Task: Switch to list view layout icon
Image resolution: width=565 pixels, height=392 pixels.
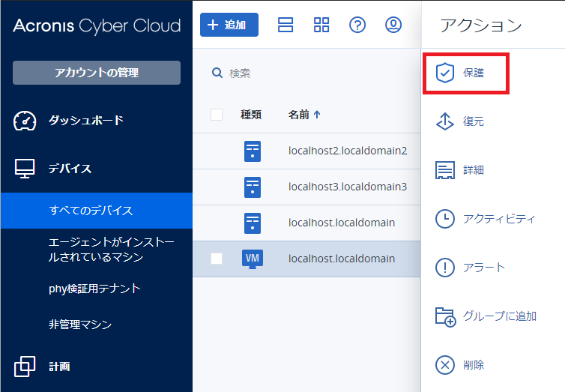Action: point(285,25)
